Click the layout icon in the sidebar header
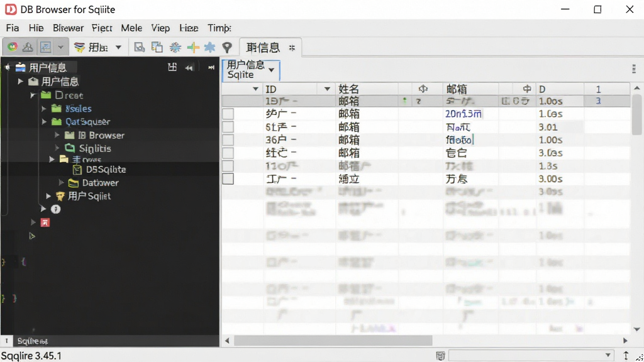 click(172, 67)
